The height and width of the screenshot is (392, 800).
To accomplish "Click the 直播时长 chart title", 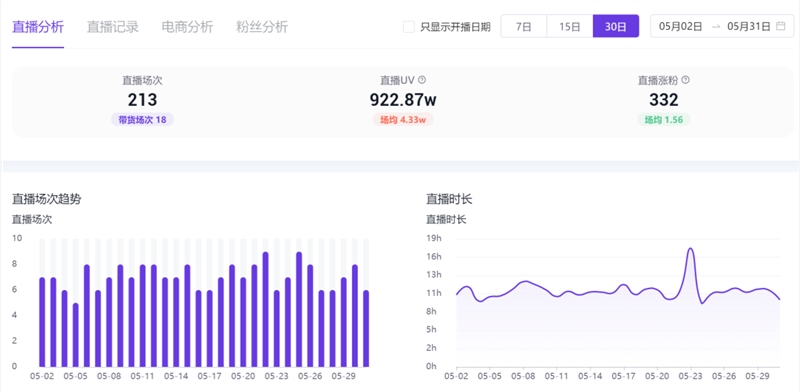I will point(449,200).
